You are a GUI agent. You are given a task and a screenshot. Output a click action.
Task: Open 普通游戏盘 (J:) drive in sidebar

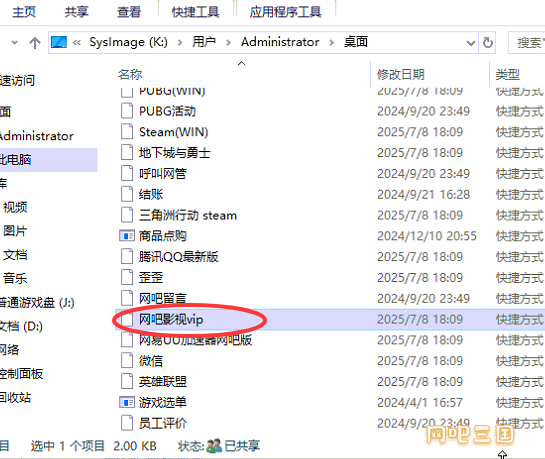37,303
